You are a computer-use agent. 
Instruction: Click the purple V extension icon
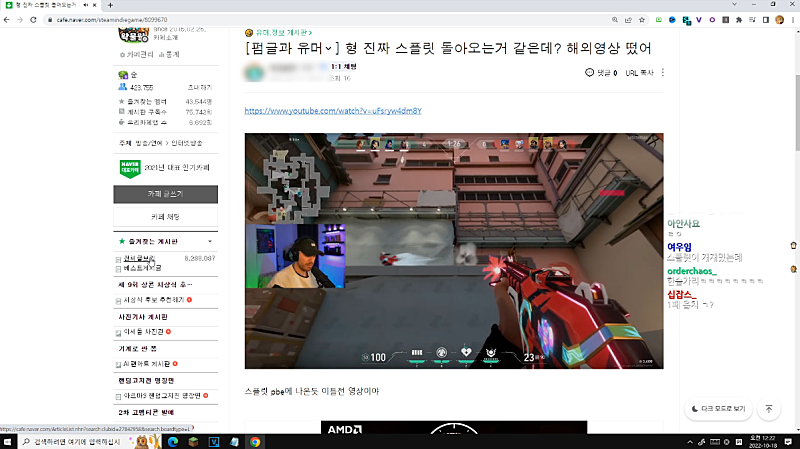point(698,20)
